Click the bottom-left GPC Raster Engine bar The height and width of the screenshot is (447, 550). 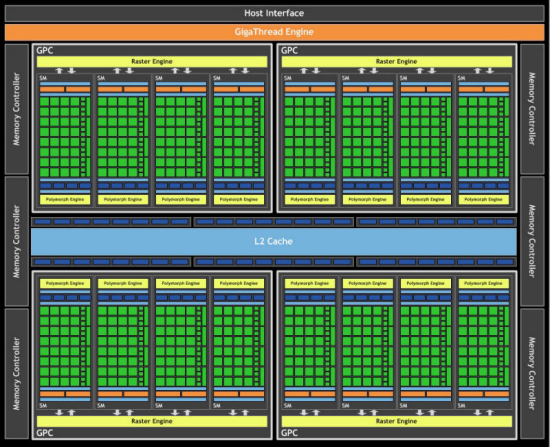pos(152,421)
